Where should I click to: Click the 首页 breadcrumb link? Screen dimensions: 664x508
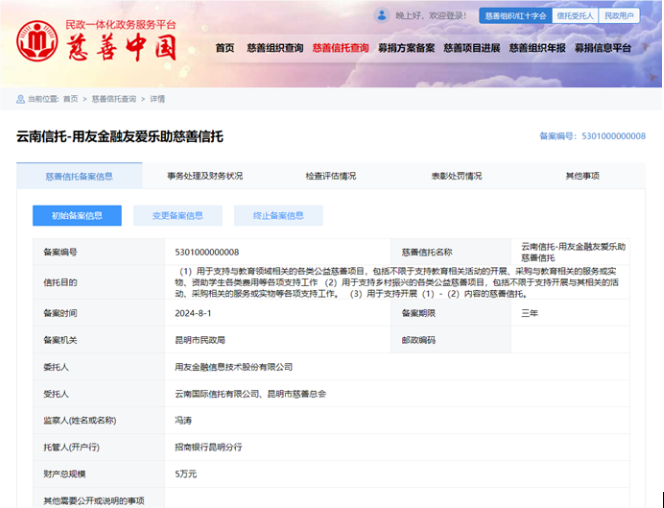(x=70, y=99)
